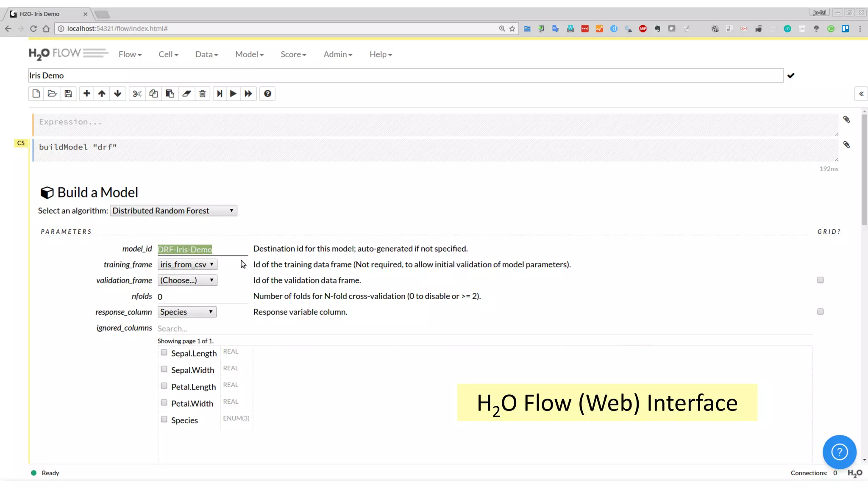Toggle the Expression cell's pin icon
The height and width of the screenshot is (488, 868).
pos(846,119)
